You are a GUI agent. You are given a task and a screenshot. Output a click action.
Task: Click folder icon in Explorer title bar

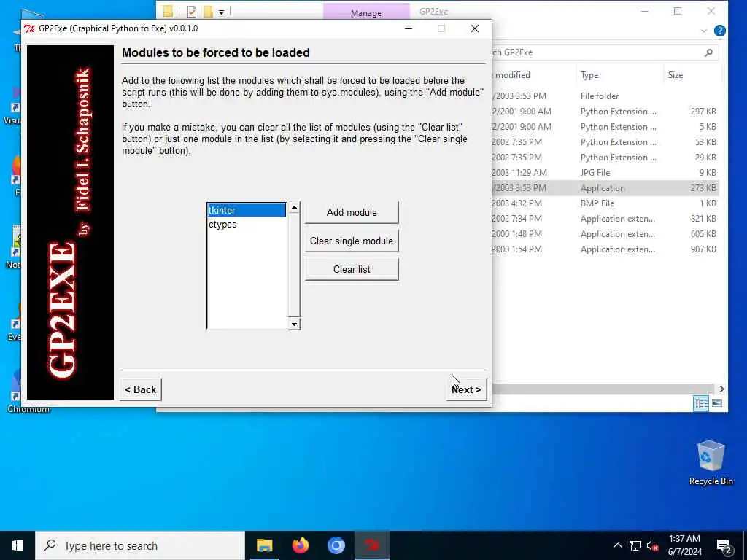coord(167,12)
